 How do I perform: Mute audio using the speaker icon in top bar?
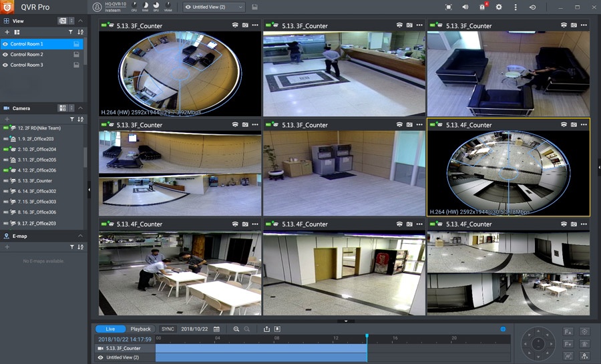[465, 7]
